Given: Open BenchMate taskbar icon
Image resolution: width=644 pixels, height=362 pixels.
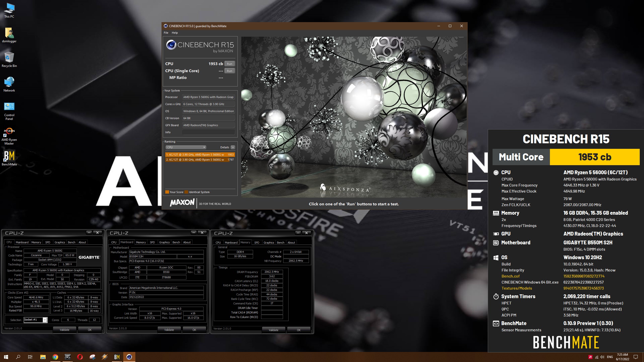Looking at the screenshot, I should pyautogui.click(x=117, y=357).
